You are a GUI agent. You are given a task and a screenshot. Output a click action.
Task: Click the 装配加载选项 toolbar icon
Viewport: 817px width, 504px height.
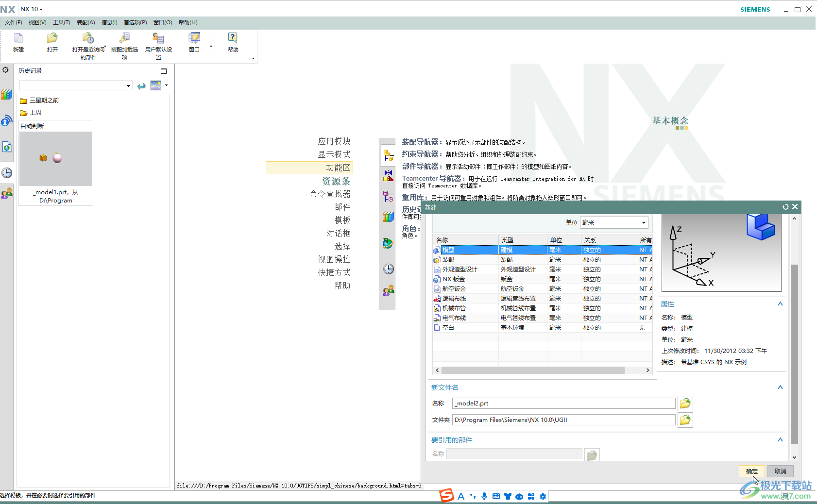[x=124, y=38]
